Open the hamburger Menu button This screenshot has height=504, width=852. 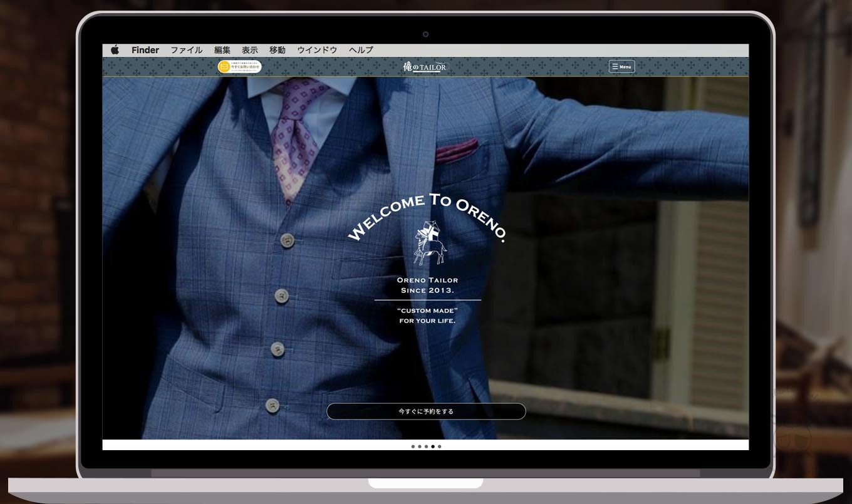pyautogui.click(x=621, y=66)
